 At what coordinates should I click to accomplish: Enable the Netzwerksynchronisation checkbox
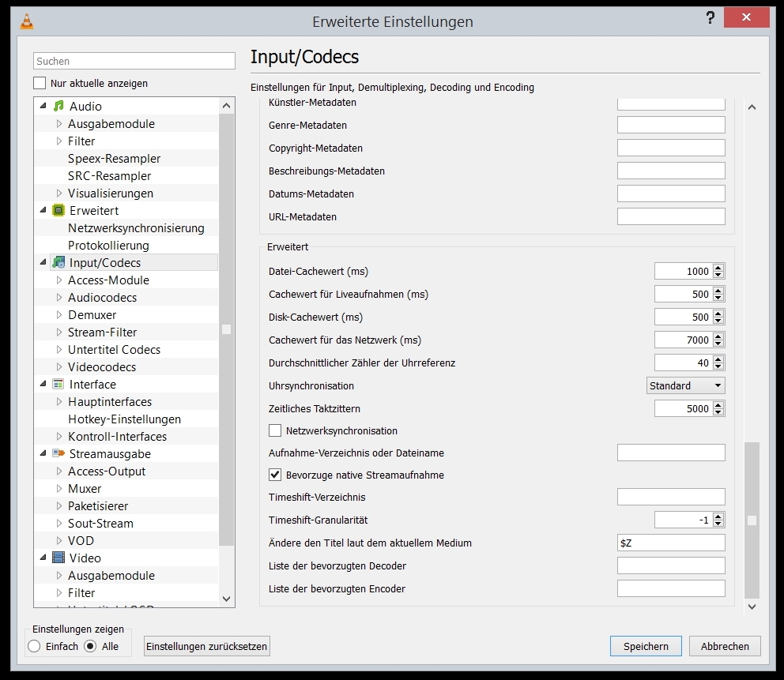(x=275, y=430)
